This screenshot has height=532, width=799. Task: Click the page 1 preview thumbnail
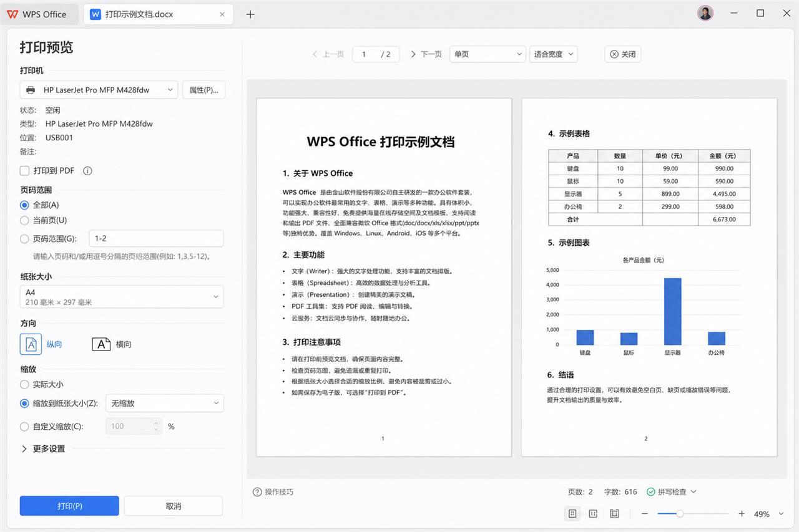tap(384, 277)
